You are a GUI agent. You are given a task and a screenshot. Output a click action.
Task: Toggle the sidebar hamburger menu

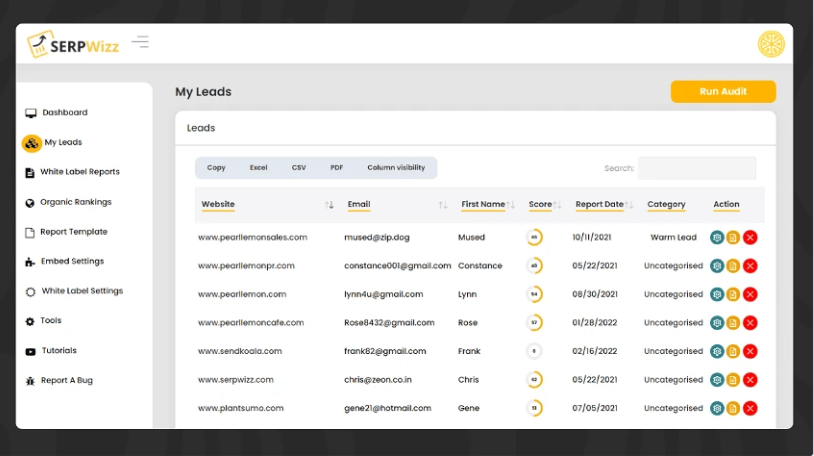140,42
